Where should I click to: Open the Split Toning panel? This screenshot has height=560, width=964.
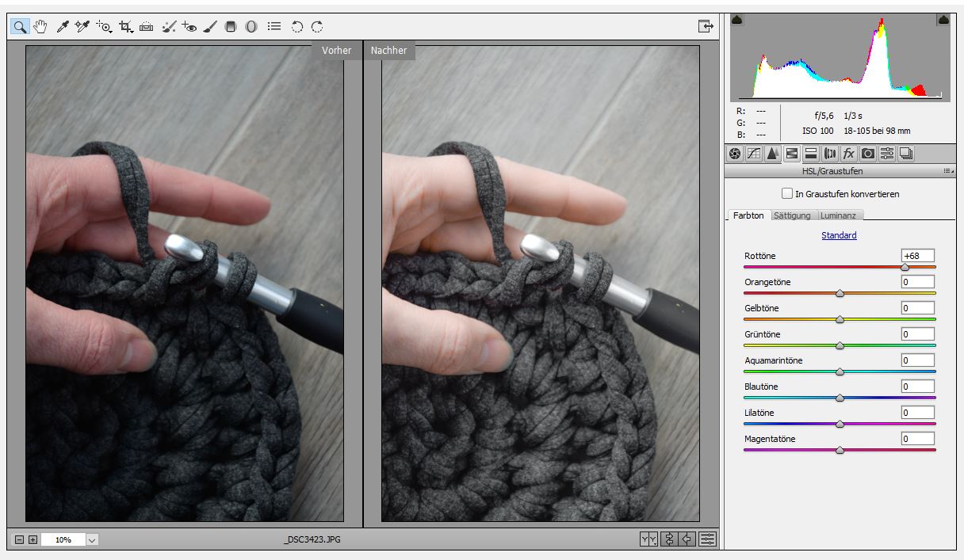[x=811, y=154]
